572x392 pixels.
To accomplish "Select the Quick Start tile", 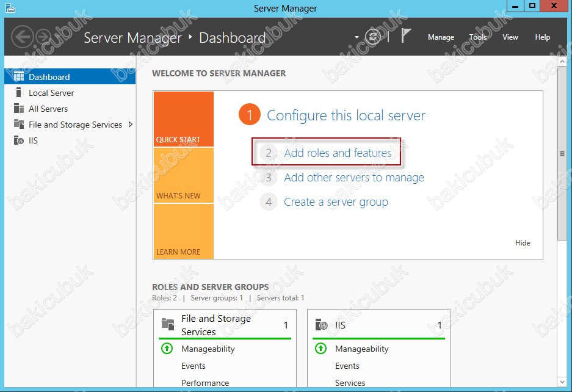I will 184,119.
